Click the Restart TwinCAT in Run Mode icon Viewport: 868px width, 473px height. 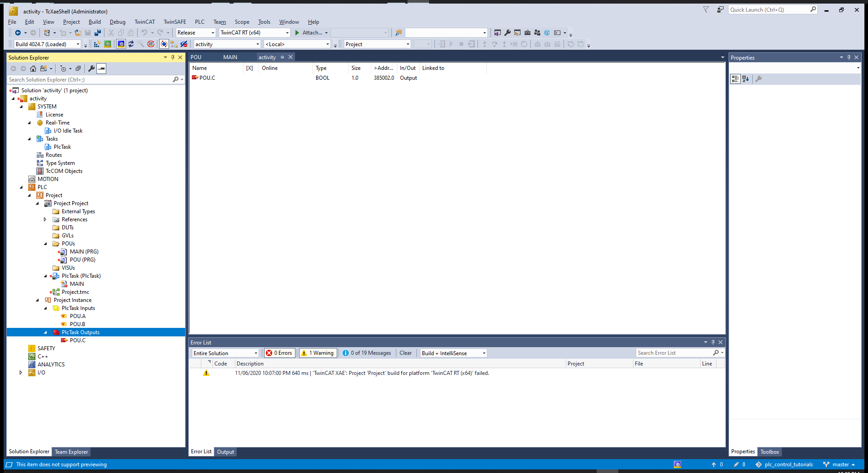pyautogui.click(x=108, y=44)
